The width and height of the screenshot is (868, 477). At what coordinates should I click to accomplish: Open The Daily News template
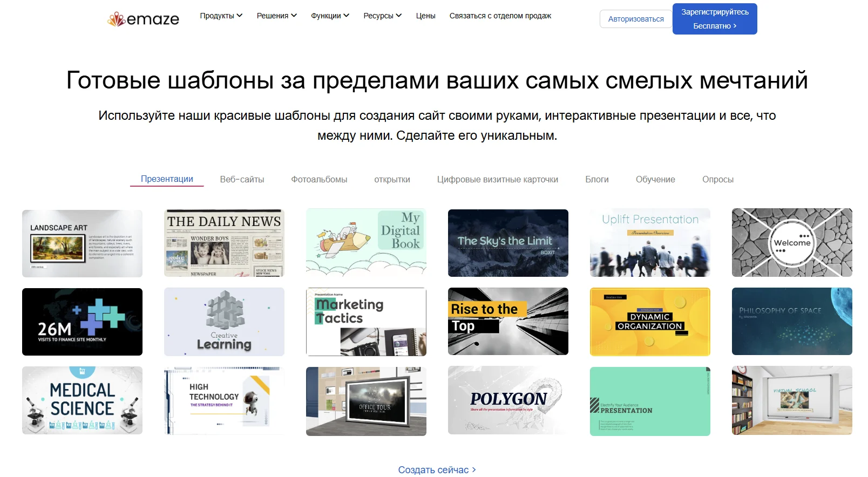[224, 243]
